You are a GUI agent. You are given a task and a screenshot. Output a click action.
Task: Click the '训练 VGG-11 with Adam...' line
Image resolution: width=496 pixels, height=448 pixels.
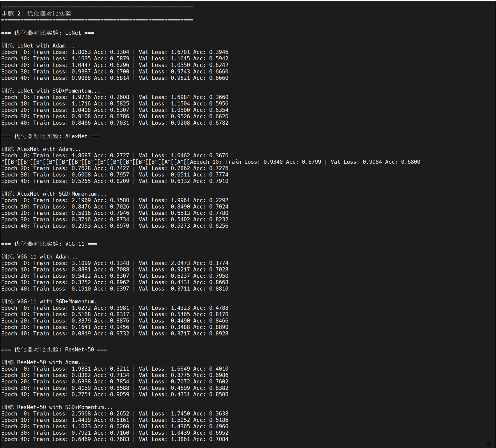(40, 256)
